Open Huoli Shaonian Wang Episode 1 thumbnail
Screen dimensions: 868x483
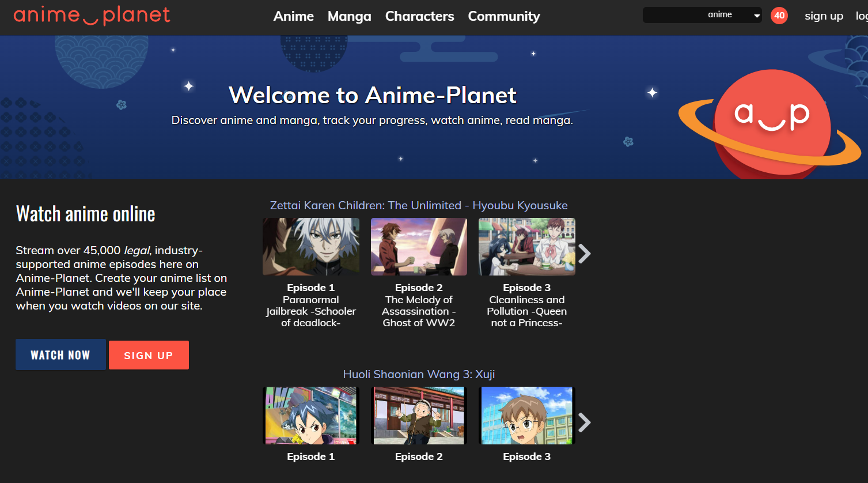tap(311, 416)
